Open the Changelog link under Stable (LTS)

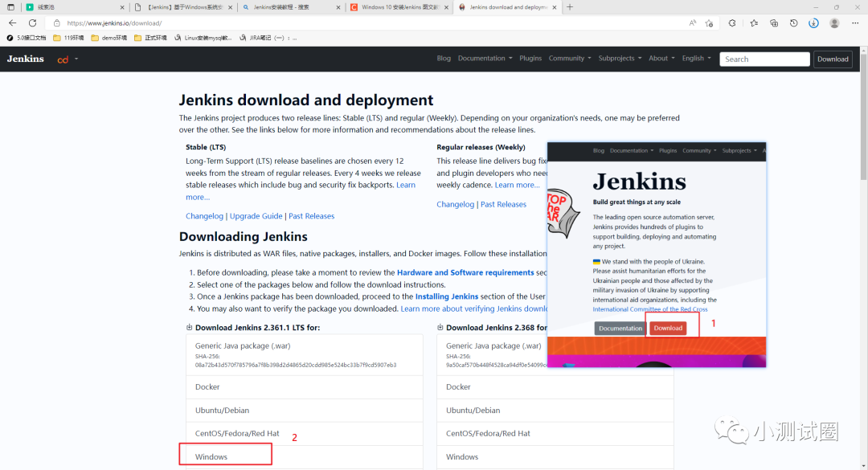(204, 216)
